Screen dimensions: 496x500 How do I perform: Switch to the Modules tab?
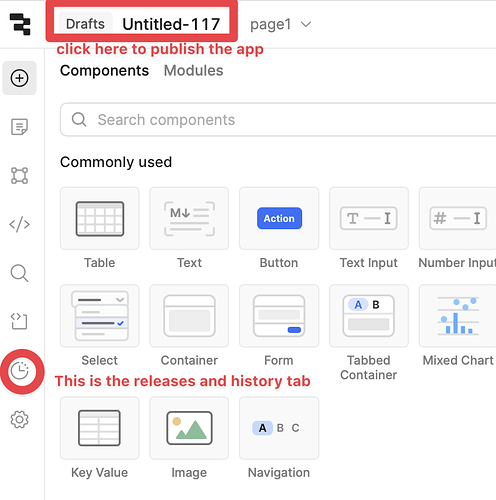click(x=193, y=71)
